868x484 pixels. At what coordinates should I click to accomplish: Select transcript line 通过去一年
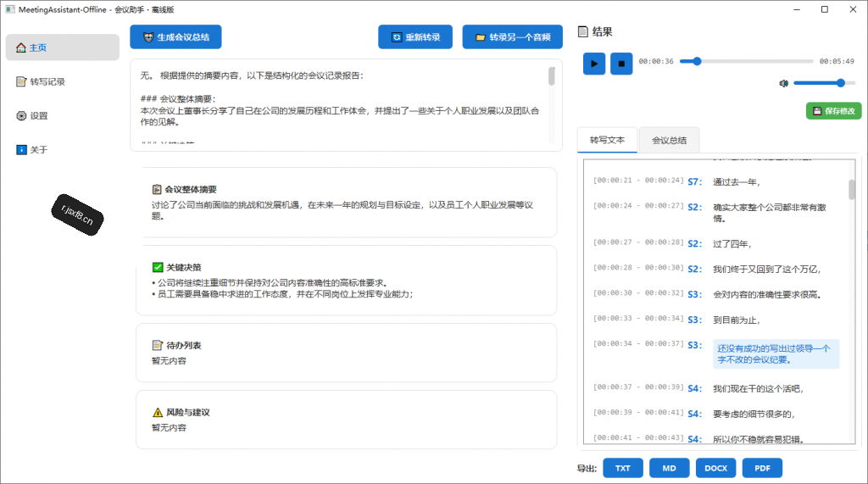(x=737, y=182)
